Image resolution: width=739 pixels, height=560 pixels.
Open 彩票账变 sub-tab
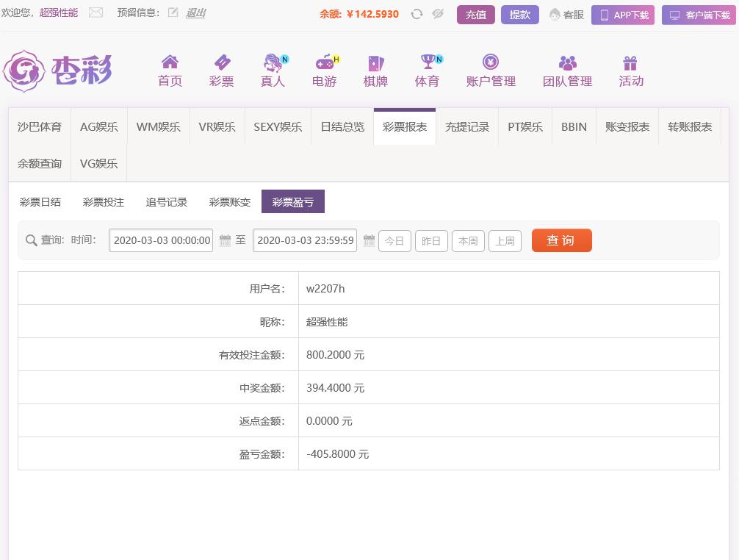pyautogui.click(x=229, y=202)
